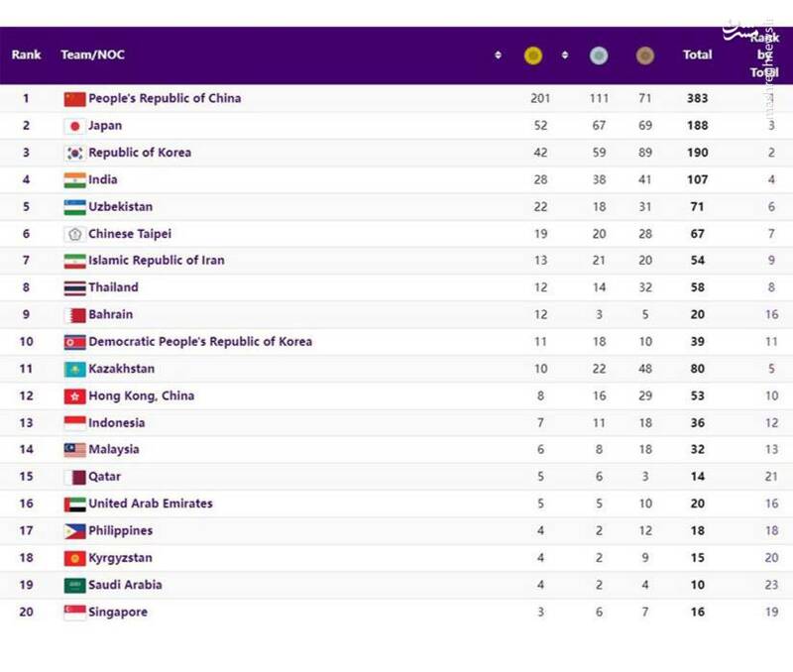This screenshot has width=793, height=672.
Task: Click the Philippines flag icon
Action: click(74, 531)
